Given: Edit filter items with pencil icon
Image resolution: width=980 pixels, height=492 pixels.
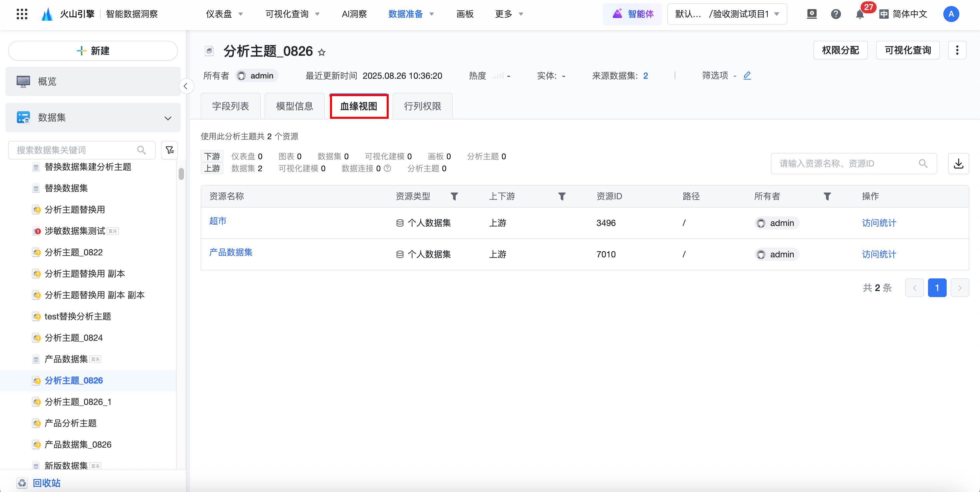Looking at the screenshot, I should click(x=747, y=75).
